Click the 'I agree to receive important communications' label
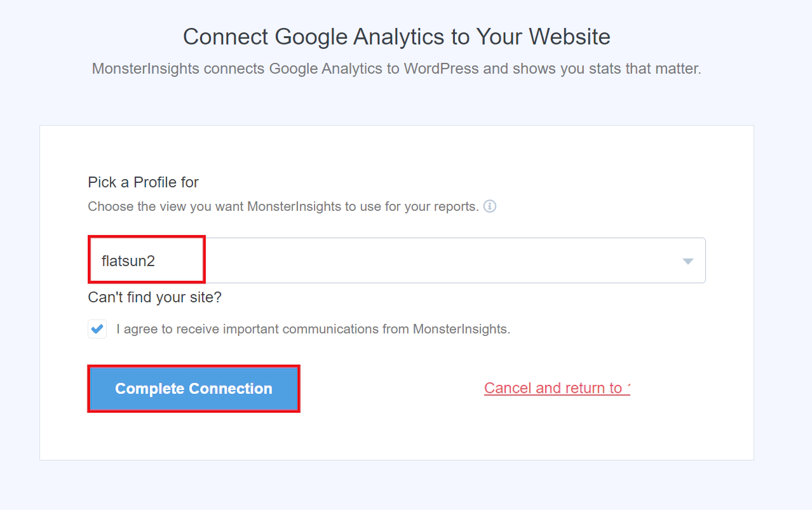This screenshot has height=510, width=812. [x=313, y=329]
